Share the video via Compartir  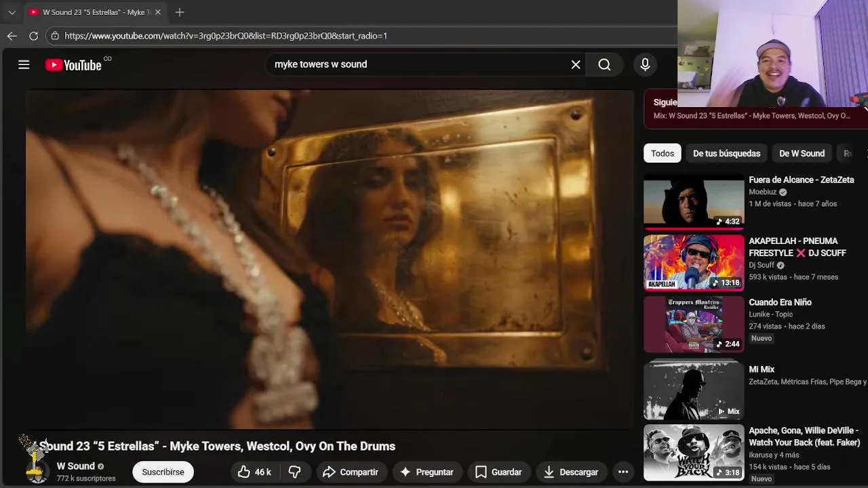click(351, 472)
